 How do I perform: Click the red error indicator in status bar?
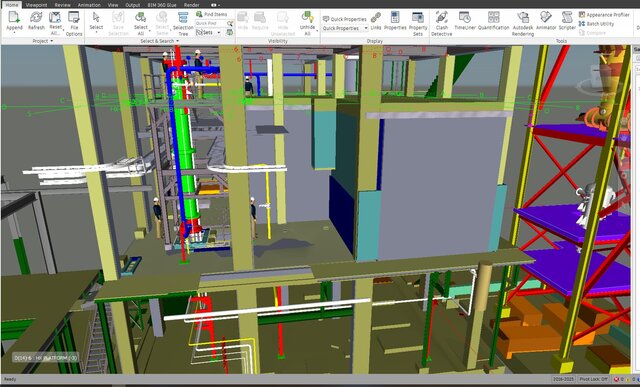[616, 379]
